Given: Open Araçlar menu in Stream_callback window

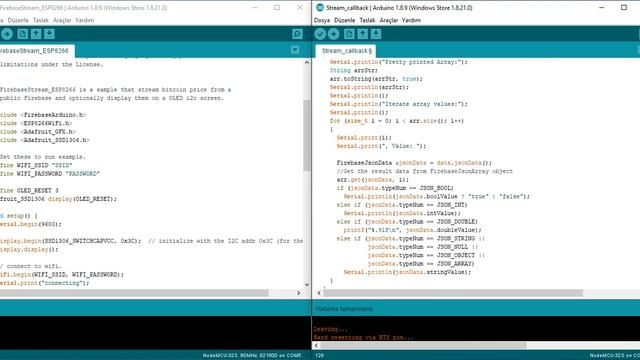Looking at the screenshot, I should [389, 20].
